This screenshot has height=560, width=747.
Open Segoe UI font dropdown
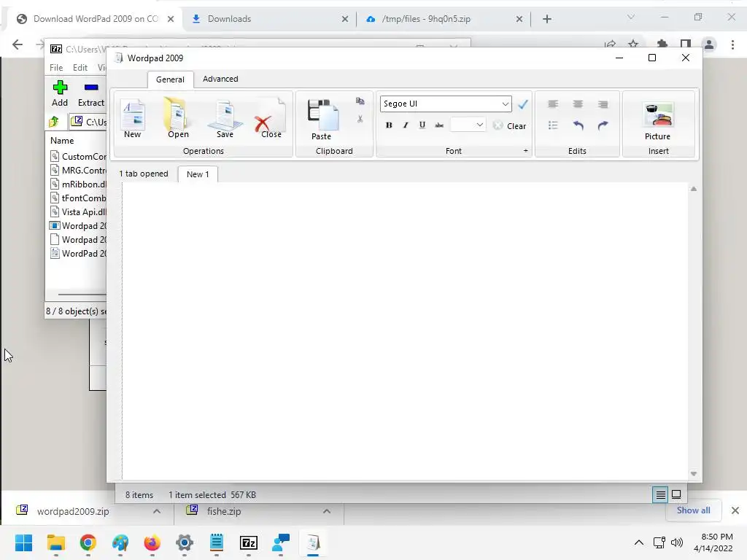pos(505,104)
